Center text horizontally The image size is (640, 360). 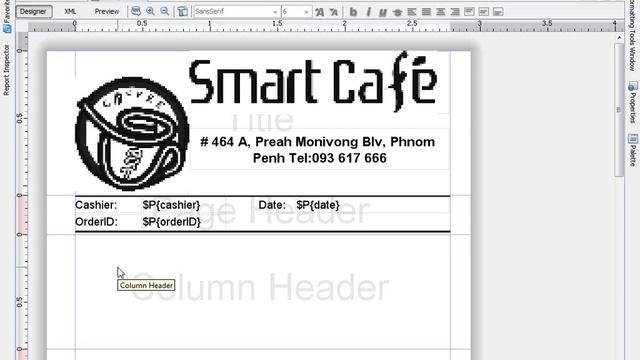pos(440,12)
